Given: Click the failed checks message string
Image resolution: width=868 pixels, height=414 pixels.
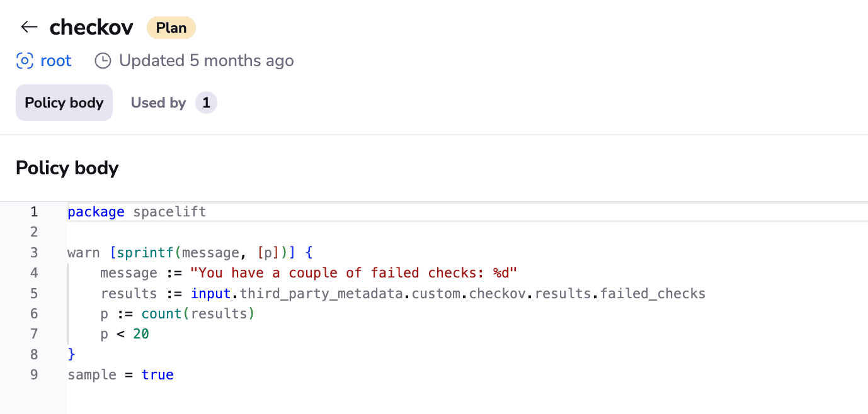Looking at the screenshot, I should (354, 273).
